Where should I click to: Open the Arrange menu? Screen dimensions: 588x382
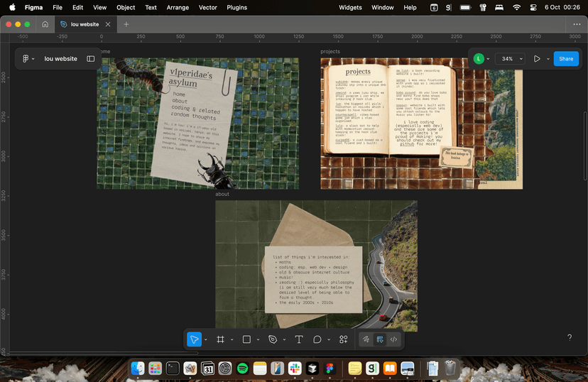pyautogui.click(x=178, y=7)
